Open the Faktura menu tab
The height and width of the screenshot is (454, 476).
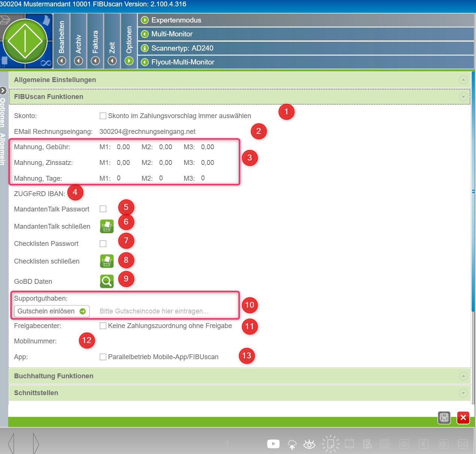(x=95, y=41)
